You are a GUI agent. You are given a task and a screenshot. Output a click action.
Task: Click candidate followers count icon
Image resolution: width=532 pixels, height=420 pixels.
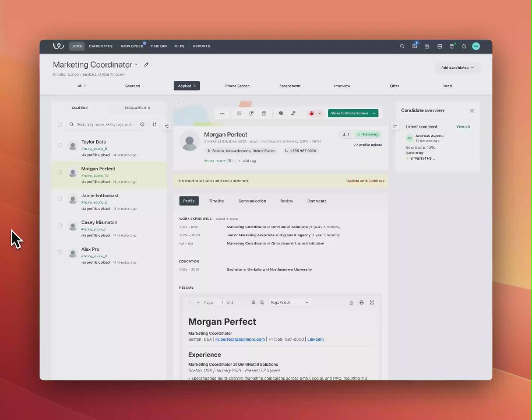(x=346, y=134)
